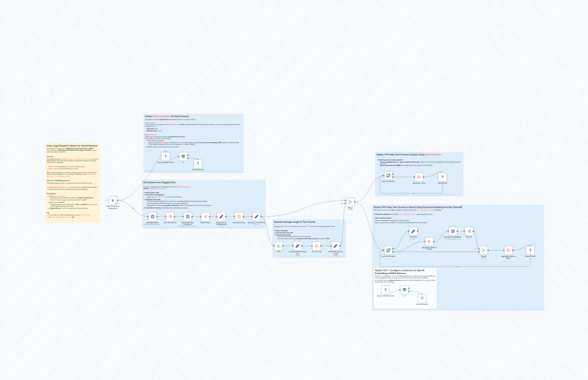The height and width of the screenshot is (380, 588).
Task: Click the green If node near Create Collection
Action: 183,156
